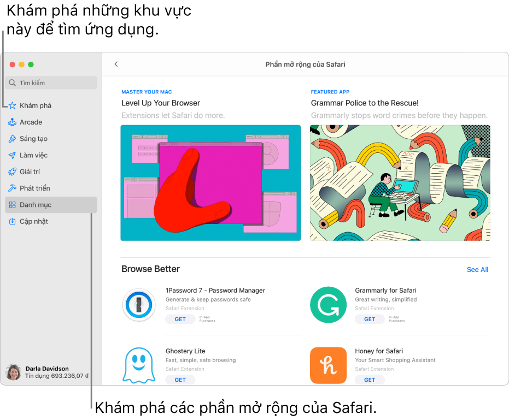Click the Giải trí rocket icon

click(x=13, y=171)
